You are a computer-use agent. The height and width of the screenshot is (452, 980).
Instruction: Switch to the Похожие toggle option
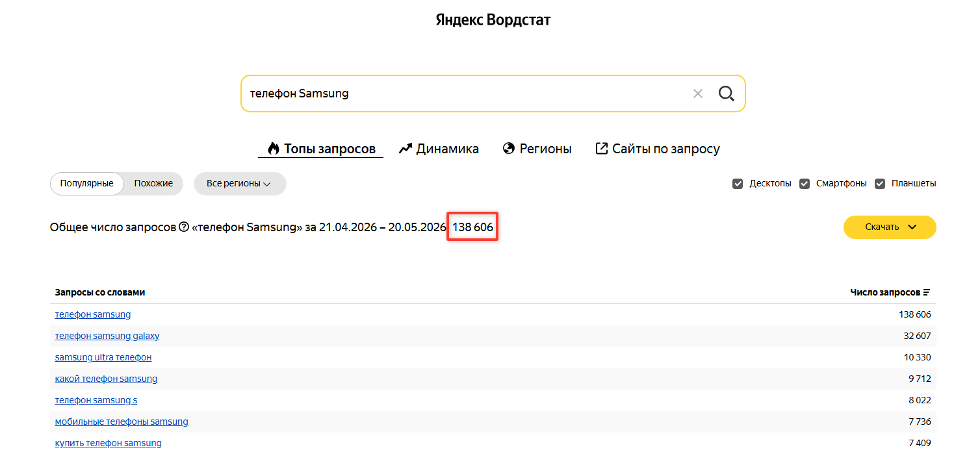point(153,184)
